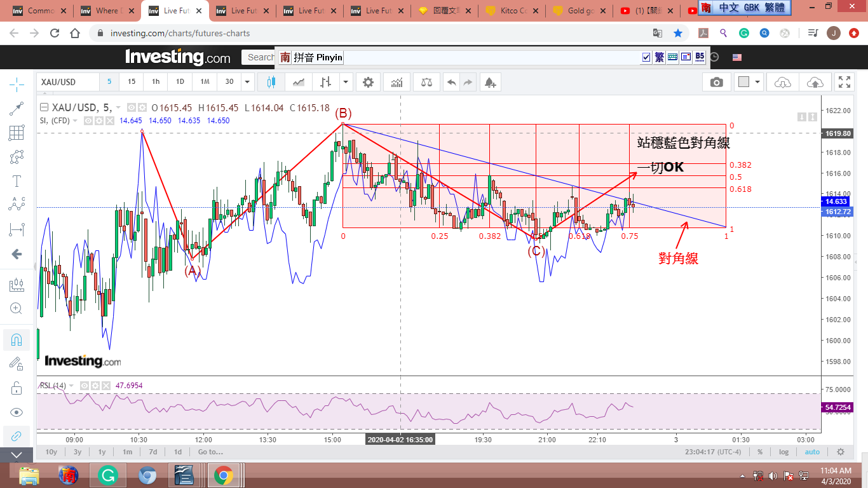The width and height of the screenshot is (868, 488).
Task: Toggle visibility eye for RSI indicator
Action: click(83, 386)
